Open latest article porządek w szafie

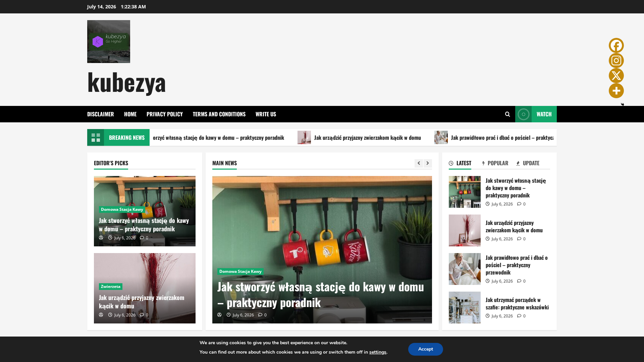click(517, 303)
